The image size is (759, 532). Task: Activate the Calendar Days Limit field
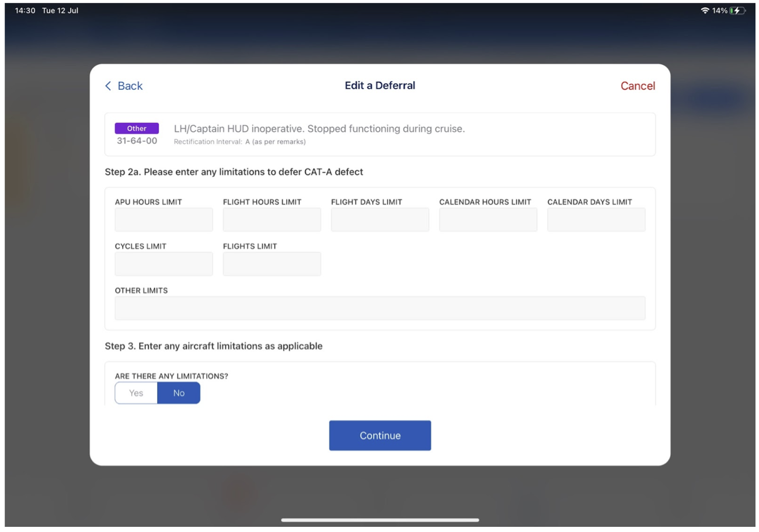(x=596, y=220)
